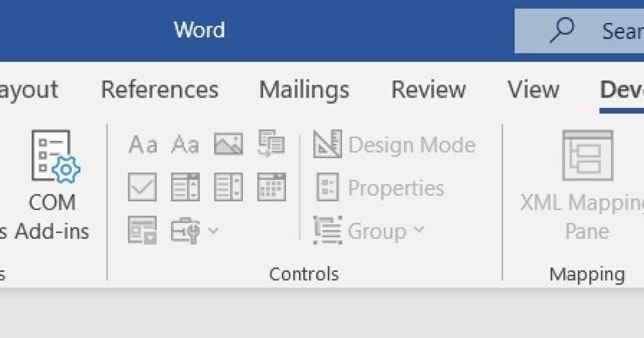Insert a Building Block Gallery Content Control

click(271, 144)
